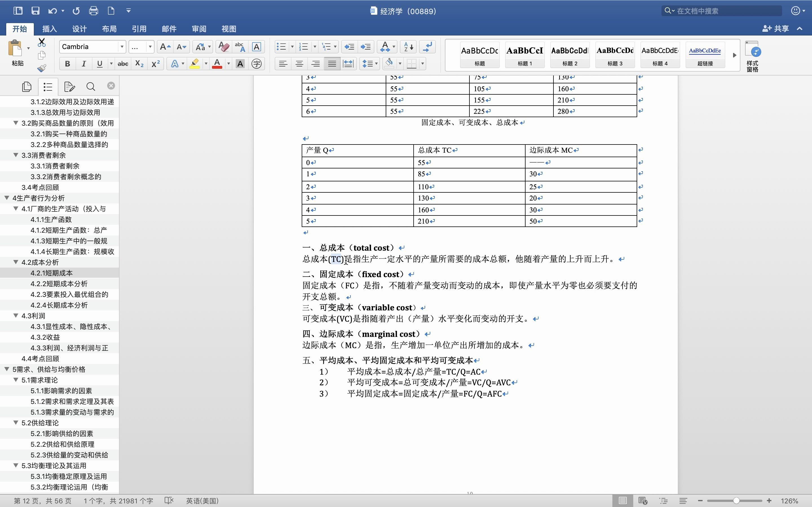Toggle subscript formatting
The image size is (812, 507).
pos(139,63)
